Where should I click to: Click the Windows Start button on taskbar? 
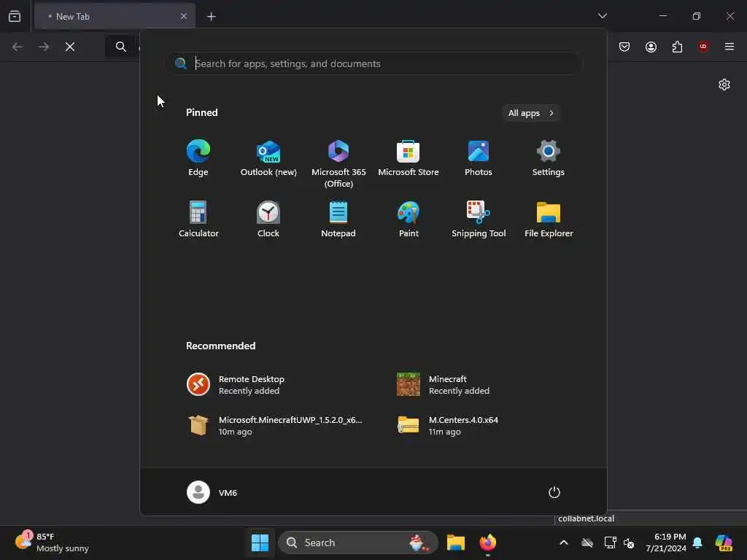[x=260, y=542]
